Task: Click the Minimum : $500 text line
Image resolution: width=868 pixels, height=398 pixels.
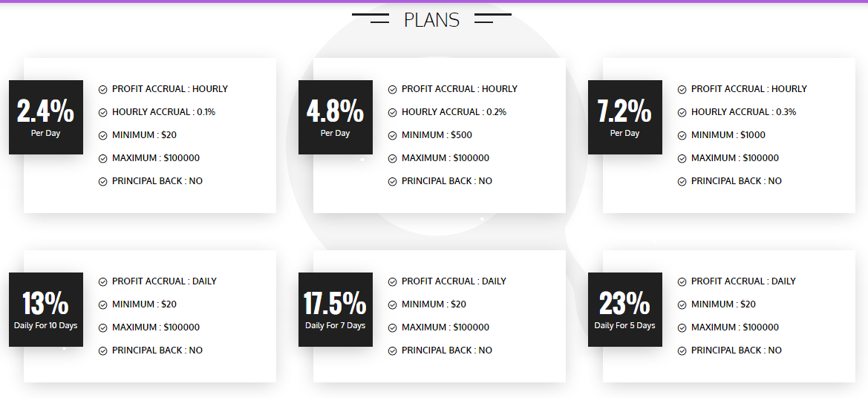Action: pos(437,135)
